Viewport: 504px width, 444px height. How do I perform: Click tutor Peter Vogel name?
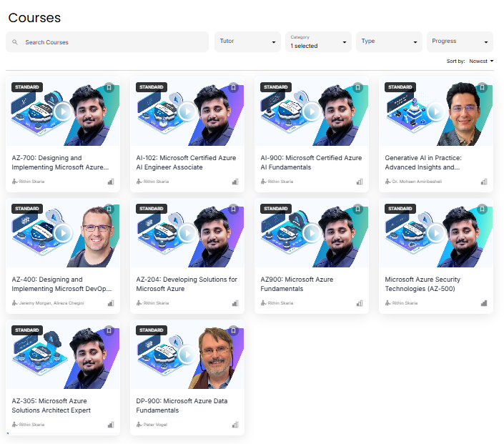pyautogui.click(x=155, y=425)
